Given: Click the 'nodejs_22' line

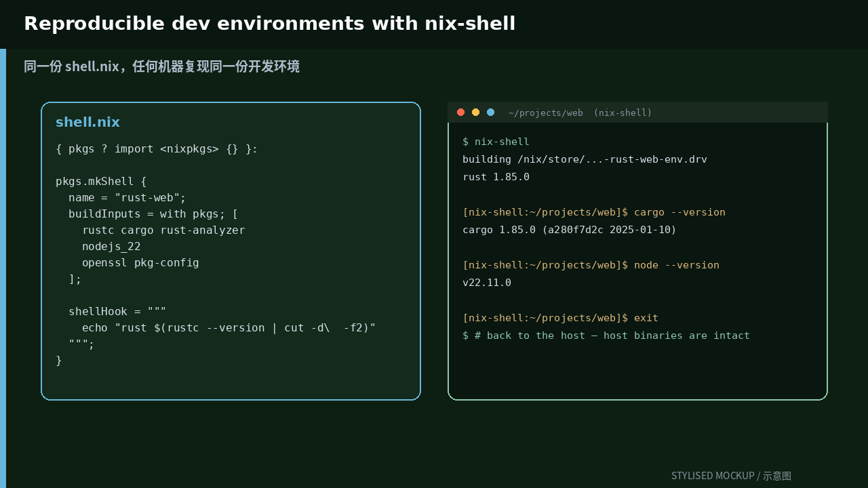Looking at the screenshot, I should coord(111,247).
